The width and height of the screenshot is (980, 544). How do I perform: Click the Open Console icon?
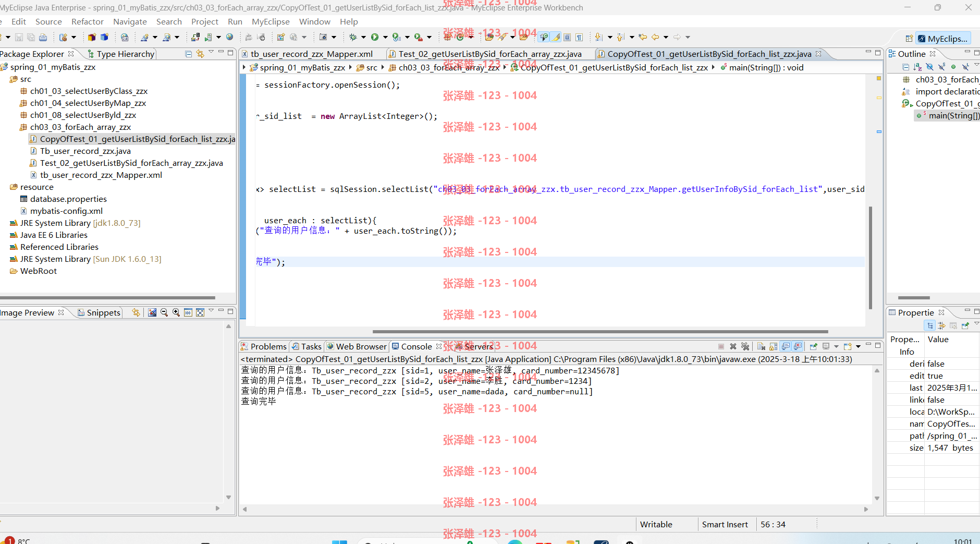848,346
